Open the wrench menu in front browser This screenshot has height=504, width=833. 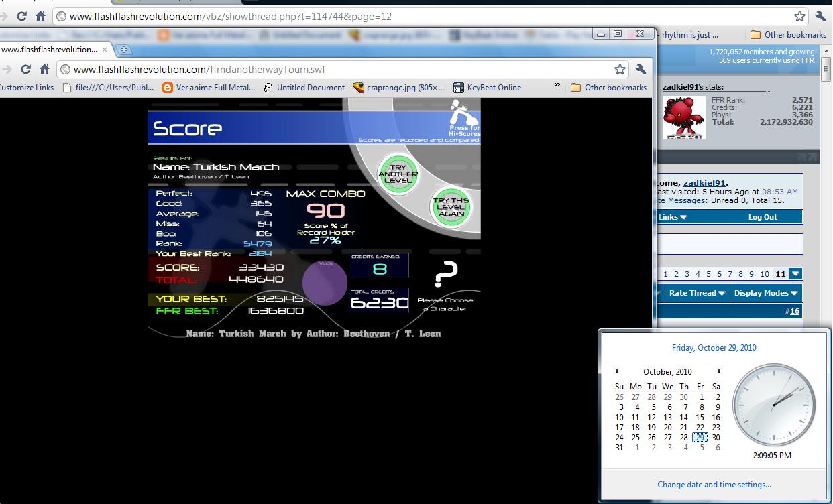coord(641,69)
